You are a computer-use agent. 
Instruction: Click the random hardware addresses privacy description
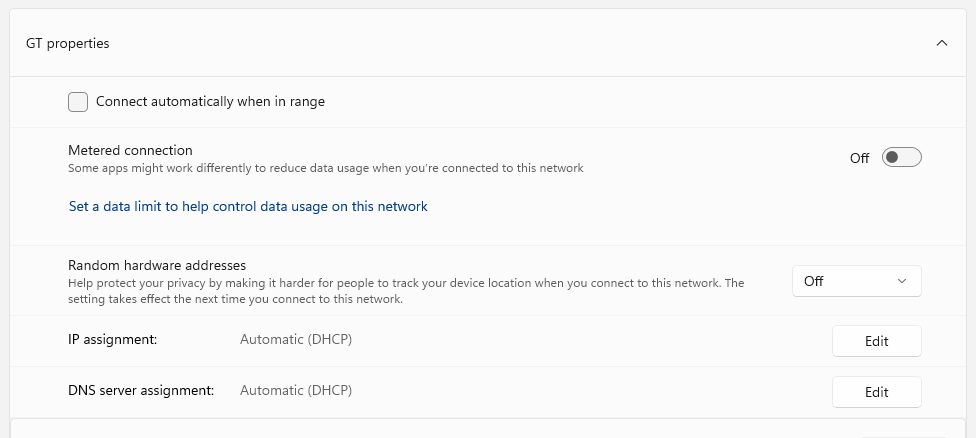click(x=406, y=291)
